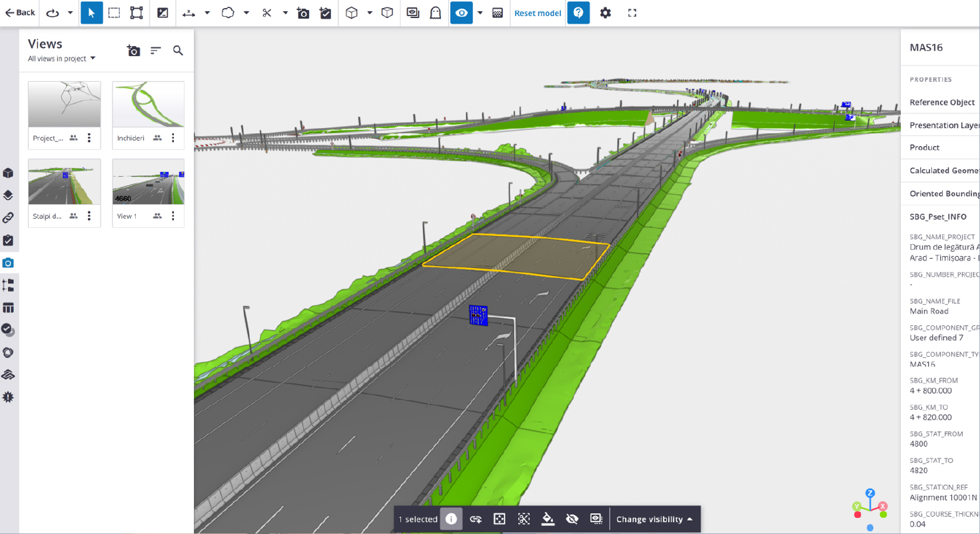Activate the measure distance tool
Viewport: 980px width, 534px height.
click(189, 13)
